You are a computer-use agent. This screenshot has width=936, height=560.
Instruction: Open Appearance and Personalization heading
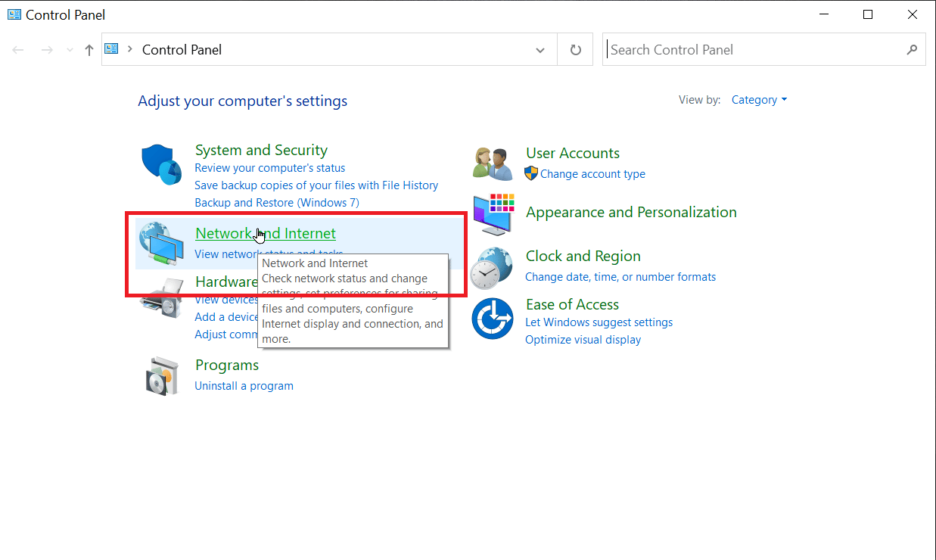click(631, 212)
